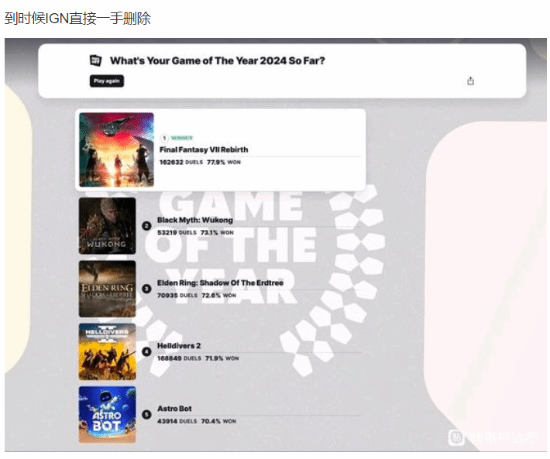
Task: Click the rank 5 number badge
Action: tap(147, 414)
